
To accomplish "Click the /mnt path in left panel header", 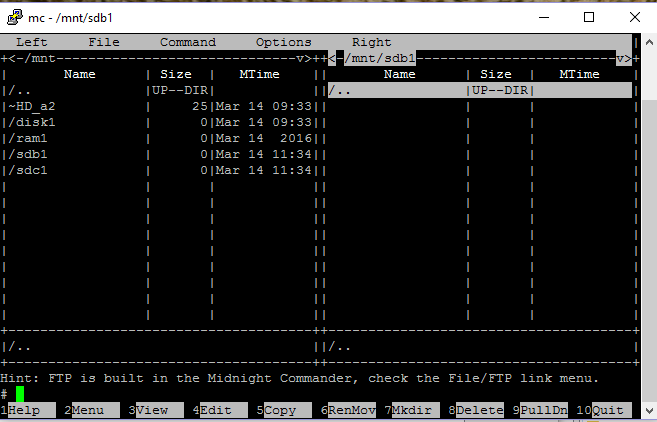I will [39, 58].
